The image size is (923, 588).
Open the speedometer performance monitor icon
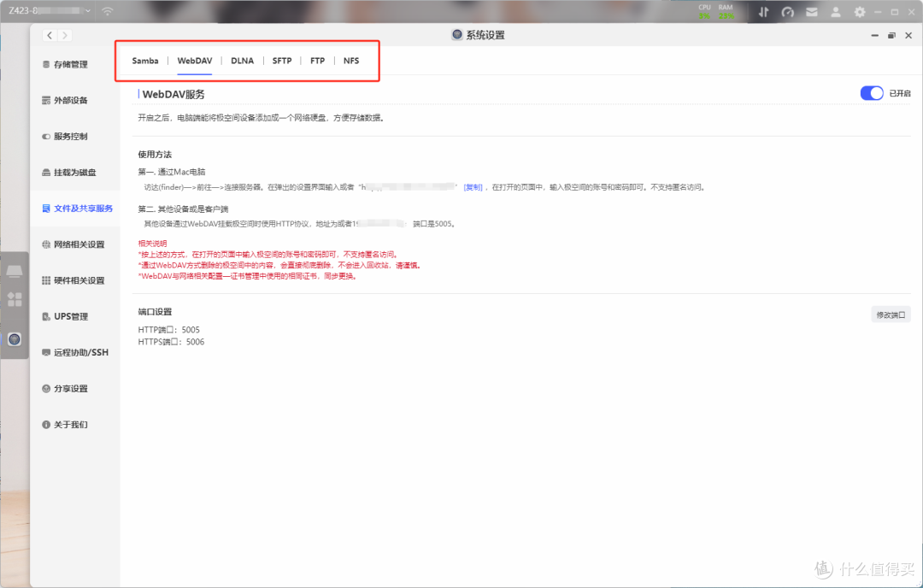788,12
